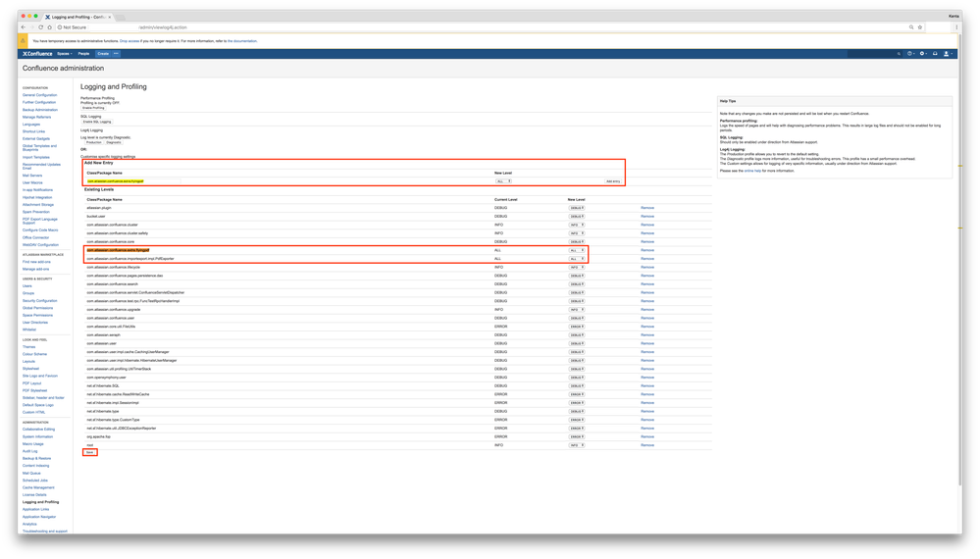Click the Enable SQL Logging button
This screenshot has width=980, height=559.
[97, 122]
